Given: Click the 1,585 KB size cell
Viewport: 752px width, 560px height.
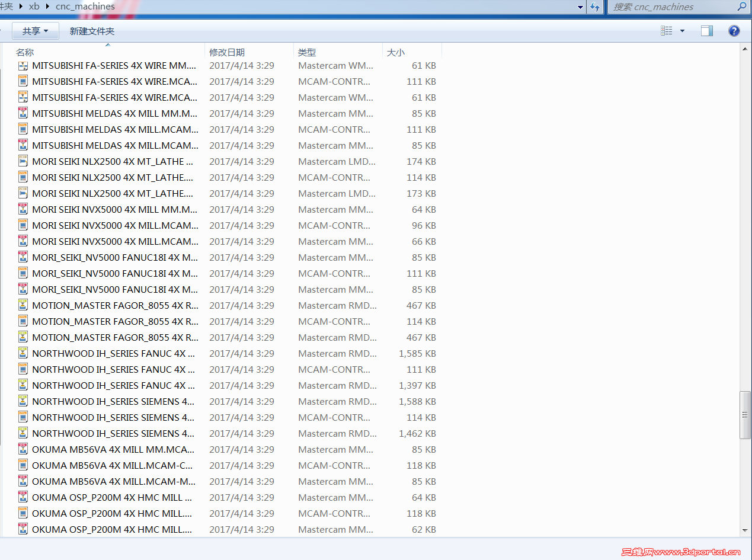Looking at the screenshot, I should click(x=417, y=353).
